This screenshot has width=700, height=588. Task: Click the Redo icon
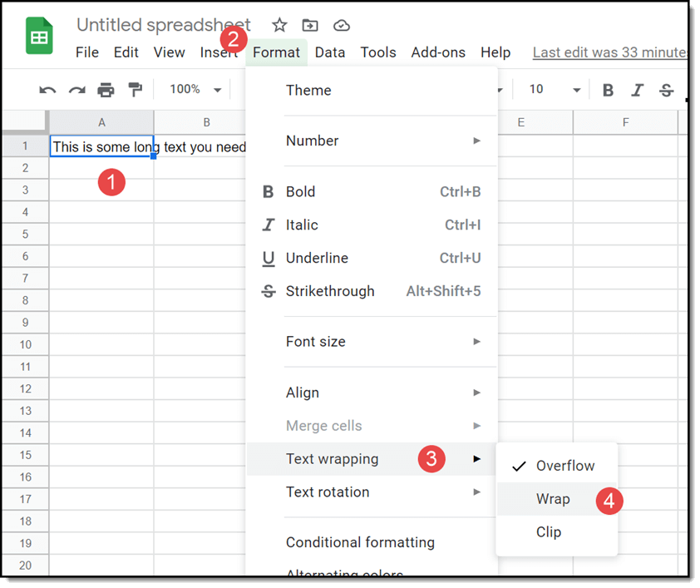(x=76, y=89)
